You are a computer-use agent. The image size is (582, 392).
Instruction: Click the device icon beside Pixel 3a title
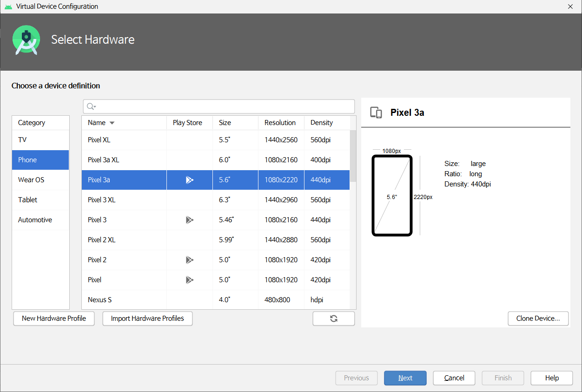(x=376, y=113)
